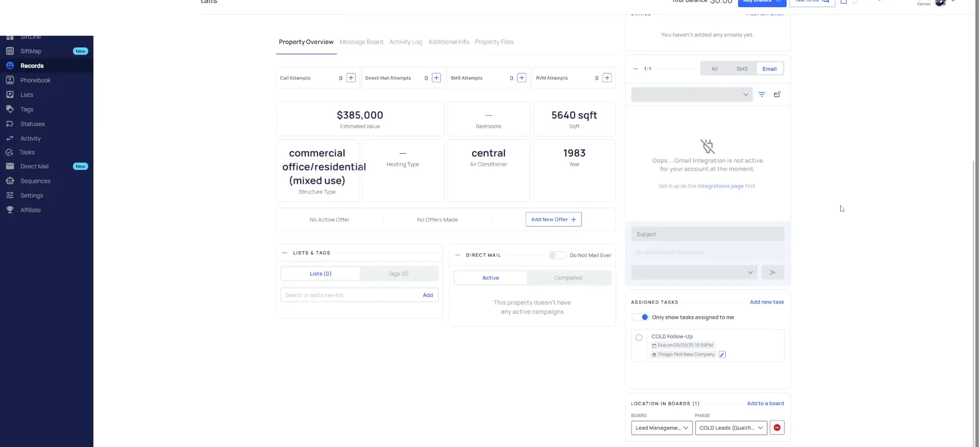Select the SMS message filter tab
Image resolution: width=980 pixels, height=447 pixels.
click(x=742, y=69)
